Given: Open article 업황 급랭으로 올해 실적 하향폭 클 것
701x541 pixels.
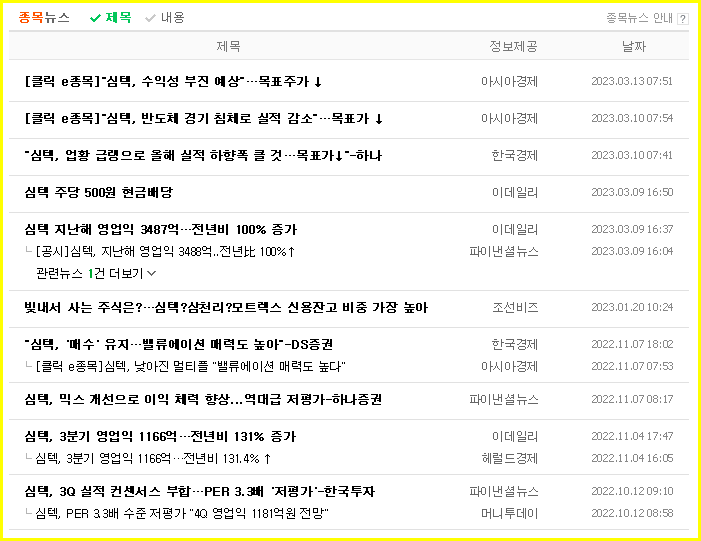Looking at the screenshot, I should point(203,156).
